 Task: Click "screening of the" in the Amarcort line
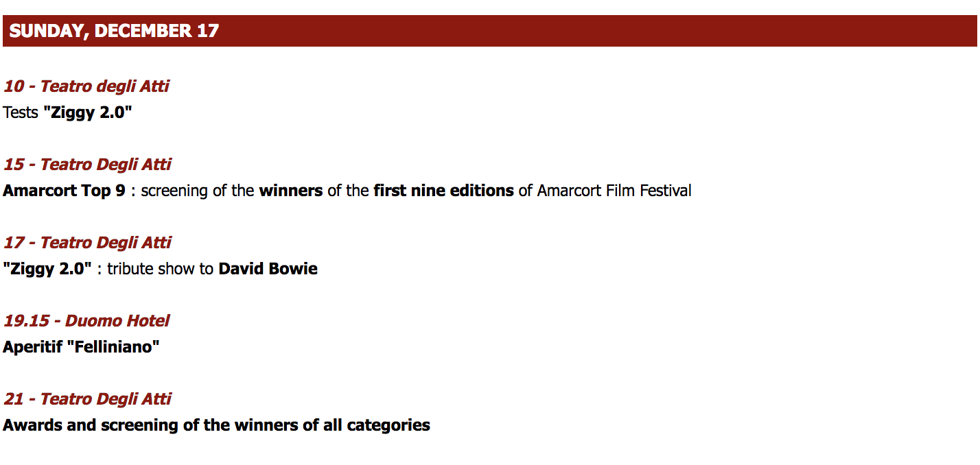pyautogui.click(x=198, y=191)
